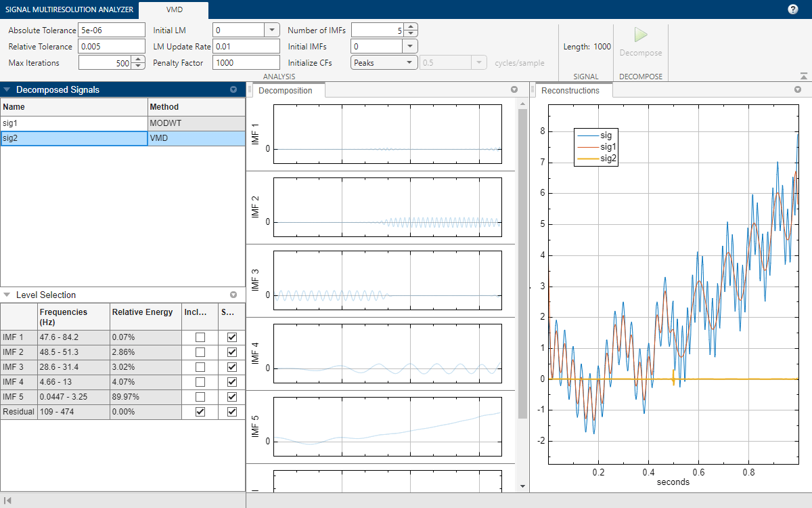
Task: Open the Initial LM dropdown
Action: (271, 30)
